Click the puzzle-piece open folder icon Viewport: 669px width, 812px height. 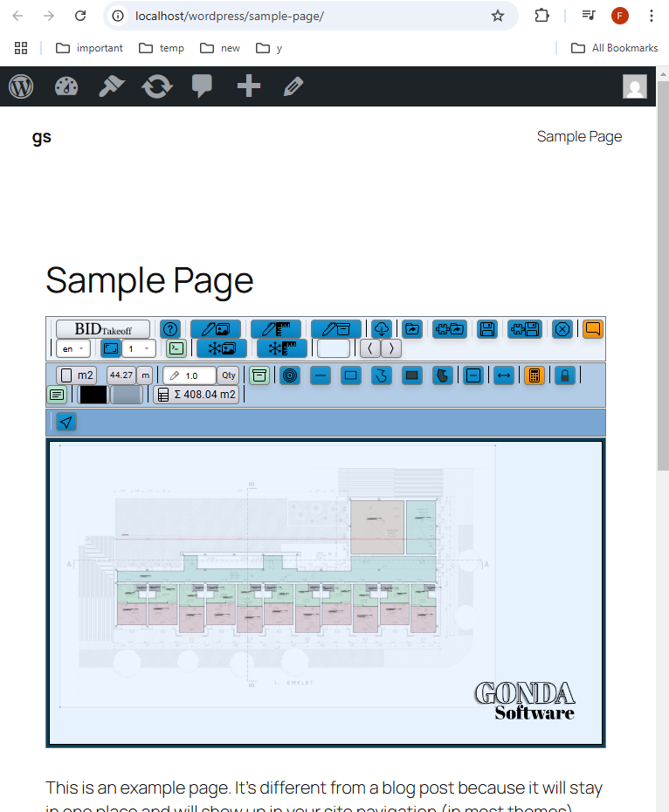coord(450,329)
